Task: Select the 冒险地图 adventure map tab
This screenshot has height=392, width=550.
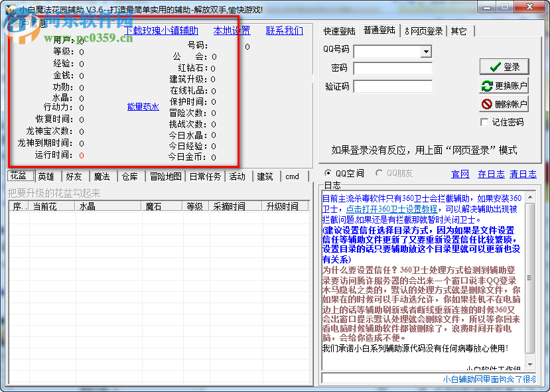Action: tap(166, 176)
